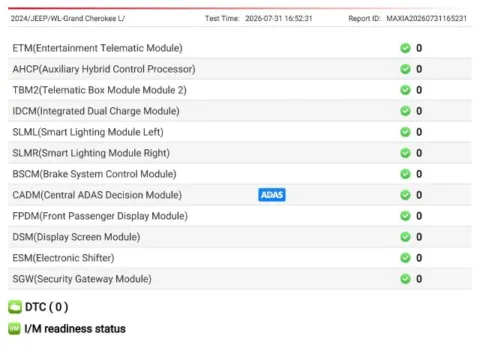480x360 pixels.
Task: Click the I/M readiness status icon
Action: [x=14, y=329]
